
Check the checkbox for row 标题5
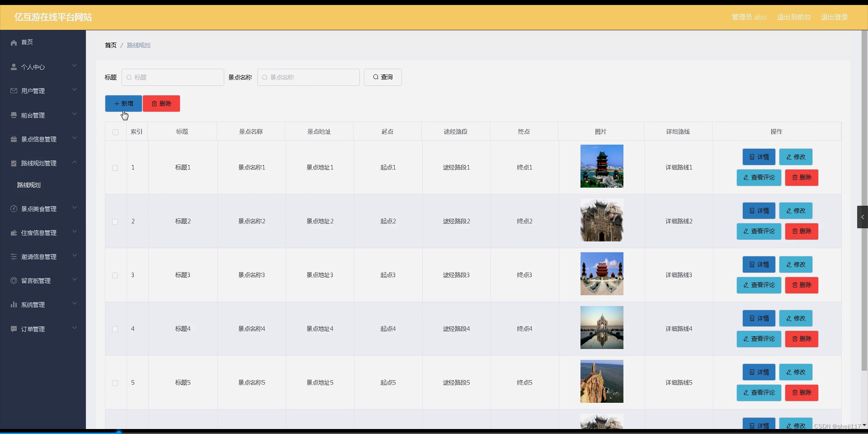(115, 383)
